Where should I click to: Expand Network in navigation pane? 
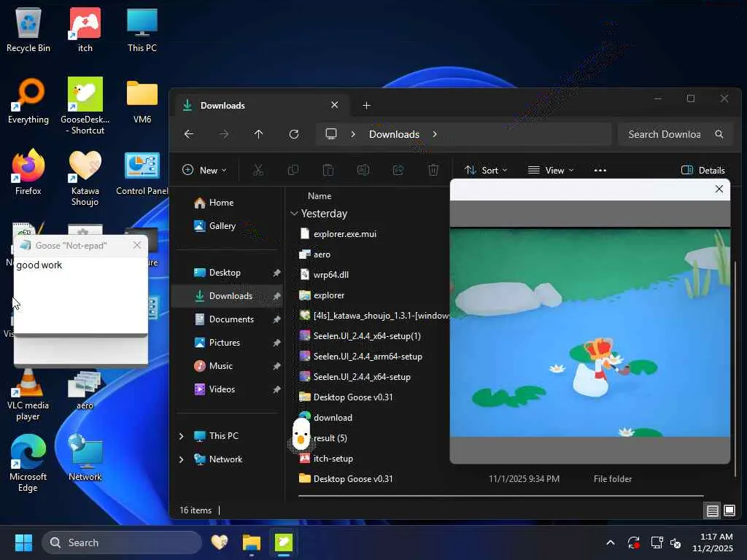(x=181, y=459)
